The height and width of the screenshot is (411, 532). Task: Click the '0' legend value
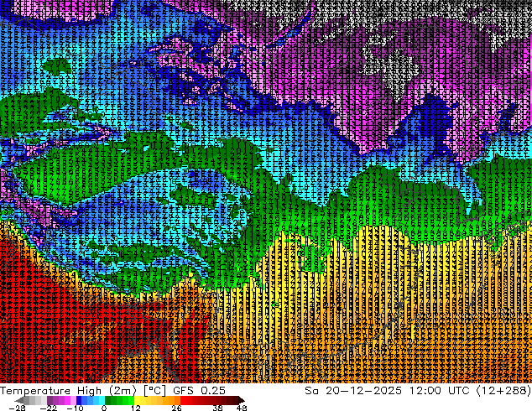104,408
